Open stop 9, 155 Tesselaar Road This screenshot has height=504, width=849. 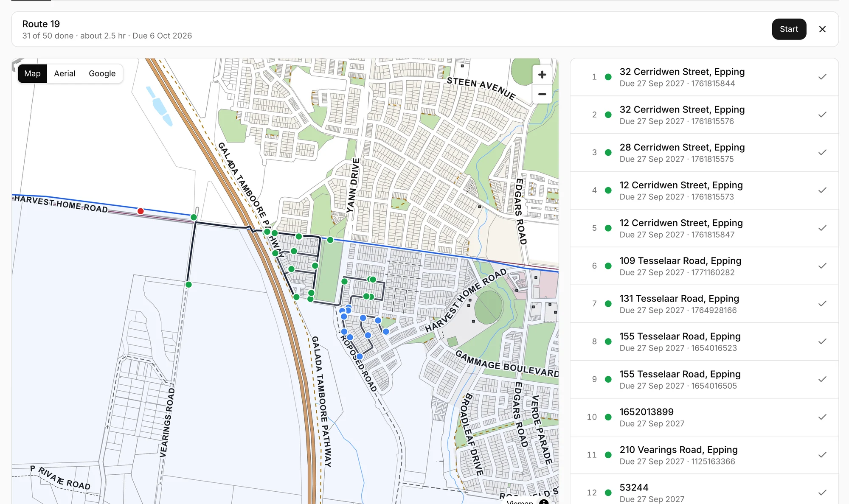point(704,379)
